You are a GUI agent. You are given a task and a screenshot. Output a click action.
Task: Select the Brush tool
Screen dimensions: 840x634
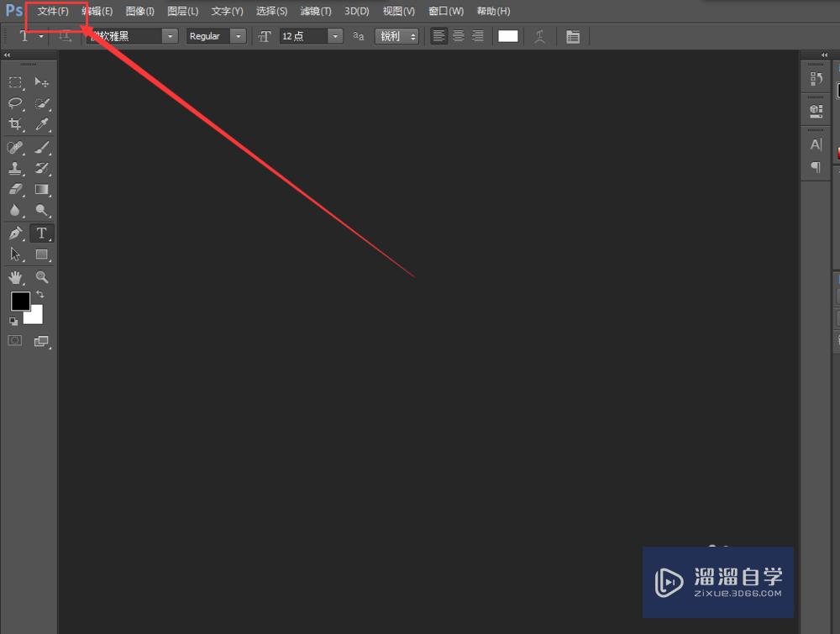pyautogui.click(x=42, y=147)
